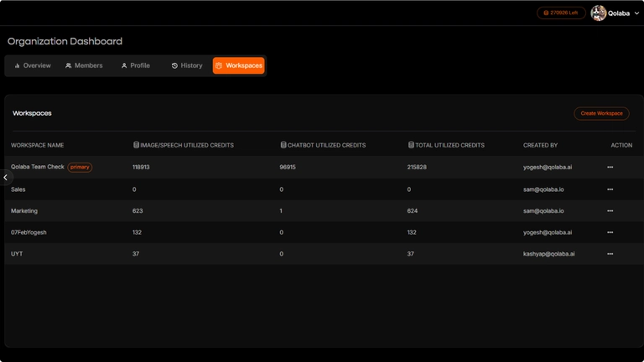644x362 pixels.
Task: Click the database icon beside Image/Speech Utilized Credits
Action: point(136,145)
